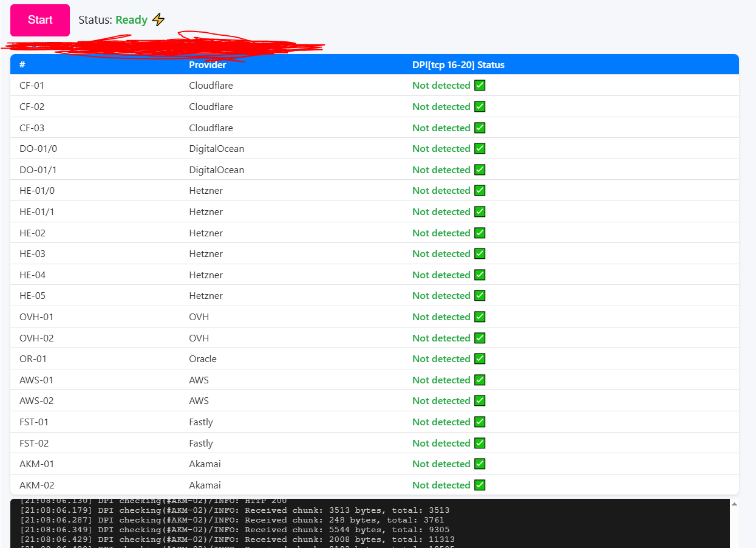Click the green check icon in row OVH-02
The width and height of the screenshot is (756, 548).
(x=480, y=338)
